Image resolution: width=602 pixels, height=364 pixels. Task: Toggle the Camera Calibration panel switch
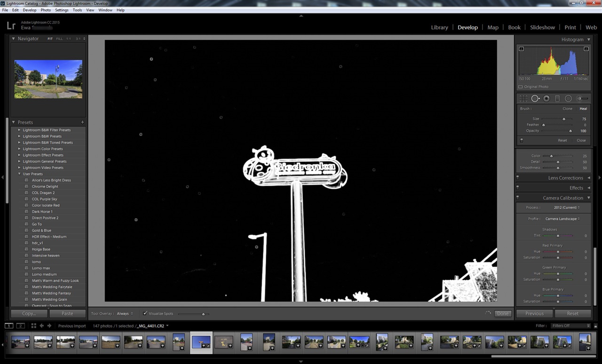tap(517, 198)
